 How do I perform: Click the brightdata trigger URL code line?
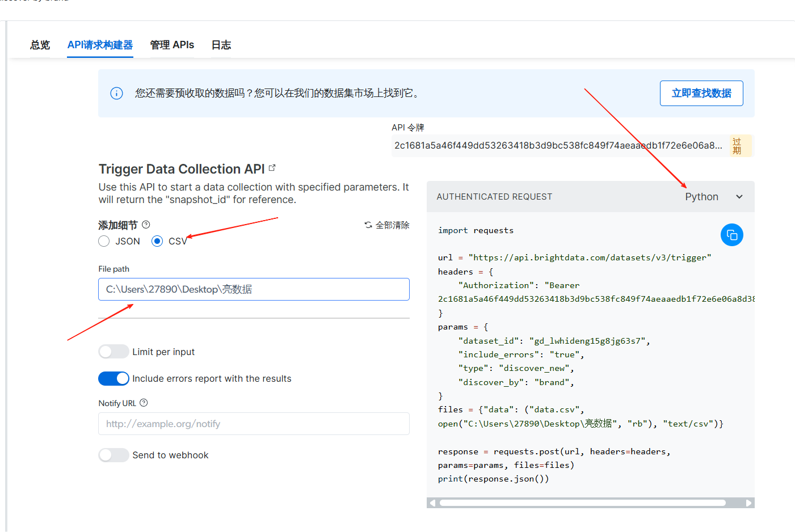click(x=574, y=257)
